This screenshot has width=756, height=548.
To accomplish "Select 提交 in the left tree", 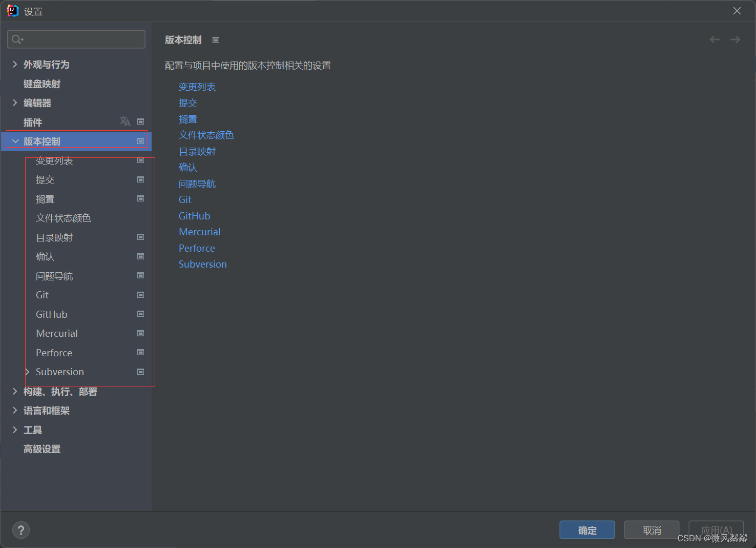I will pos(45,180).
